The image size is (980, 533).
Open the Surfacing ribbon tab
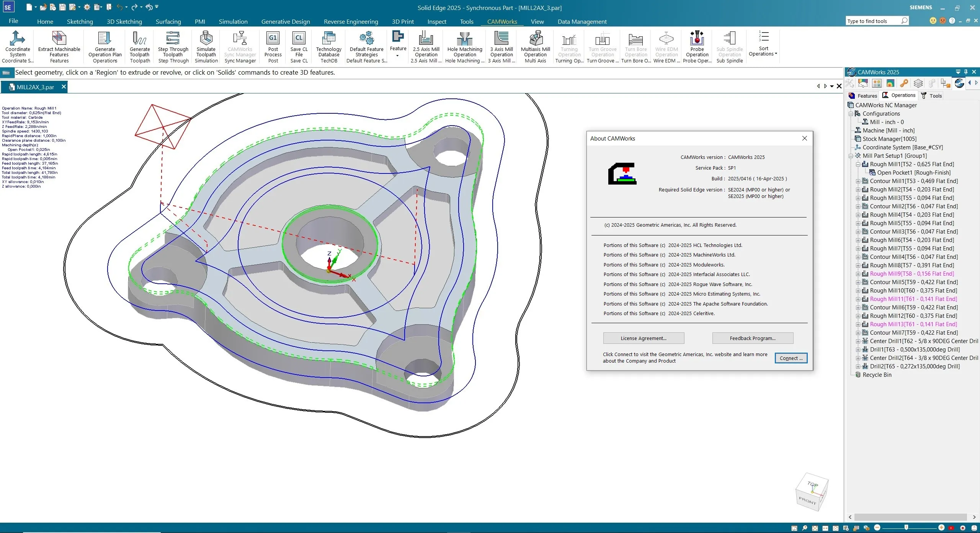(168, 21)
